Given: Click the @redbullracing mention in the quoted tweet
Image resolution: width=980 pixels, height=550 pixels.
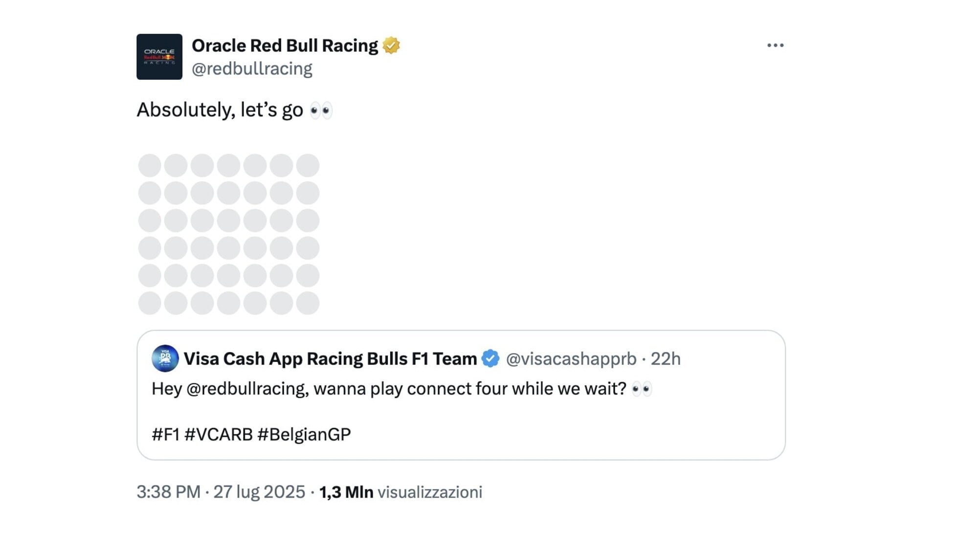Looking at the screenshot, I should pyautogui.click(x=246, y=389).
